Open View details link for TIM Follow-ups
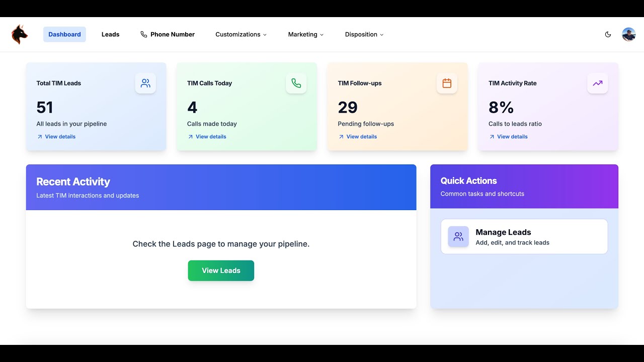The image size is (644, 362). pyautogui.click(x=357, y=137)
